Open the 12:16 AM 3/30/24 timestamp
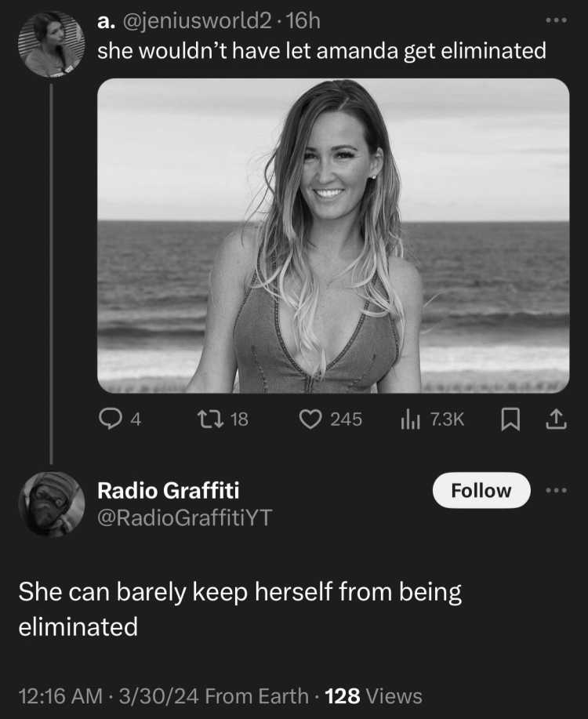588x719 pixels. 109,695
